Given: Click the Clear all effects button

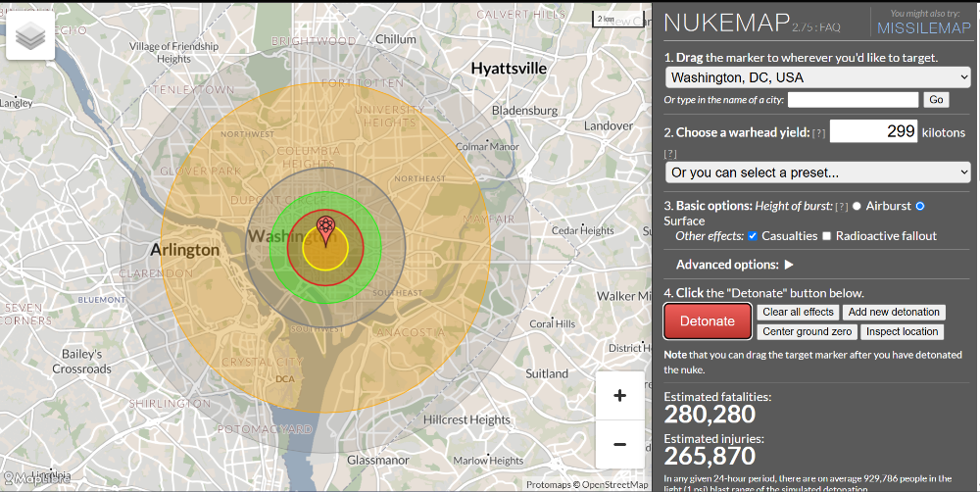Looking at the screenshot, I should (798, 313).
